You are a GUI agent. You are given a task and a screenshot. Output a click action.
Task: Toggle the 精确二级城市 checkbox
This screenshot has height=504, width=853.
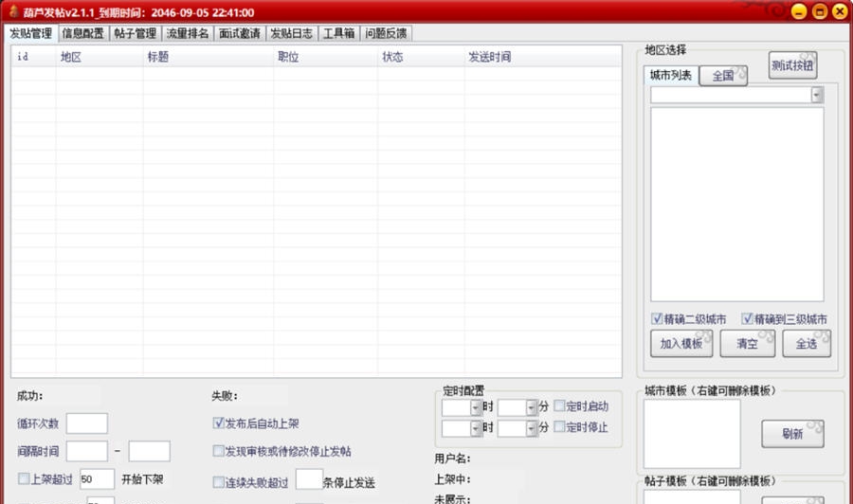pyautogui.click(x=657, y=318)
